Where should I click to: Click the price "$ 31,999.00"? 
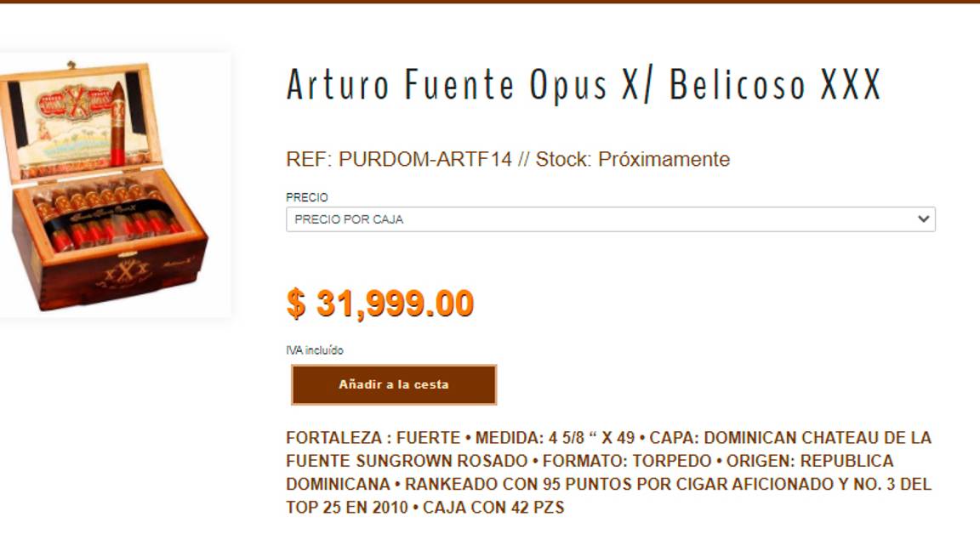pos(380,304)
